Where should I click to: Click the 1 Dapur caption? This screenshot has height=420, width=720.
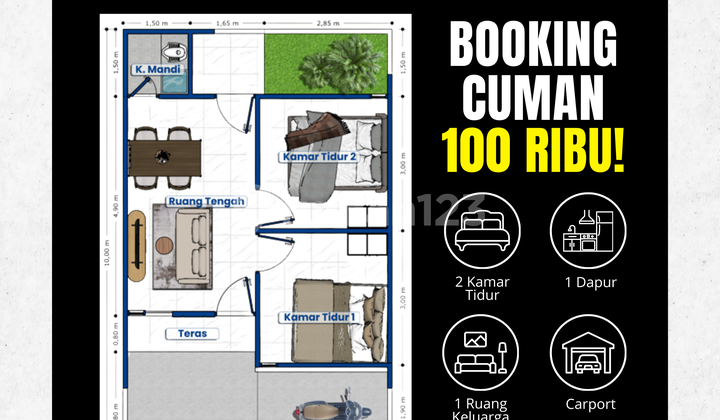point(590,283)
